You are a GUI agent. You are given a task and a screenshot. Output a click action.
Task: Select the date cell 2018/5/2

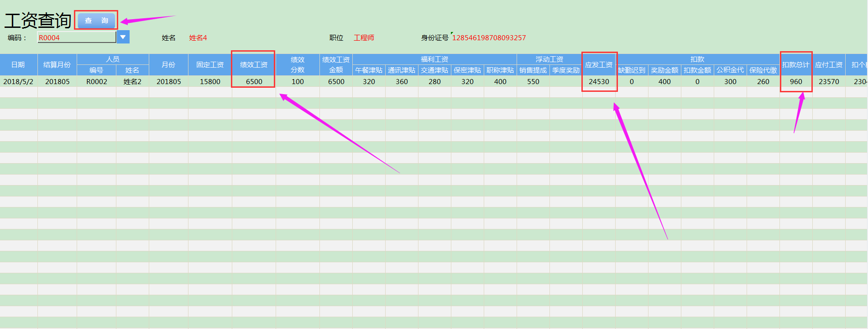pos(19,81)
